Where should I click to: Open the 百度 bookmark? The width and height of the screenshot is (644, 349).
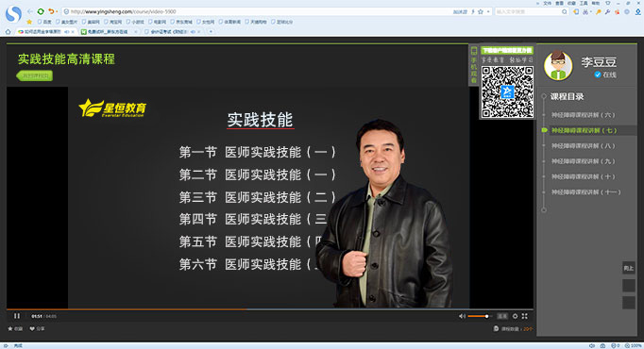pos(44,22)
